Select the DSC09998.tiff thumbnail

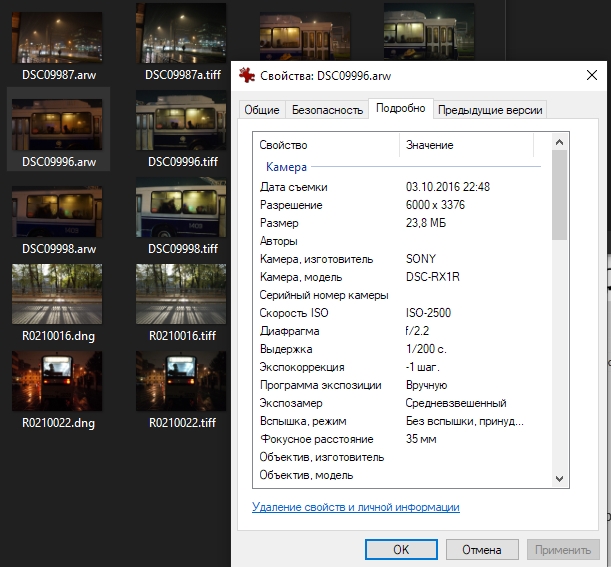(x=181, y=207)
